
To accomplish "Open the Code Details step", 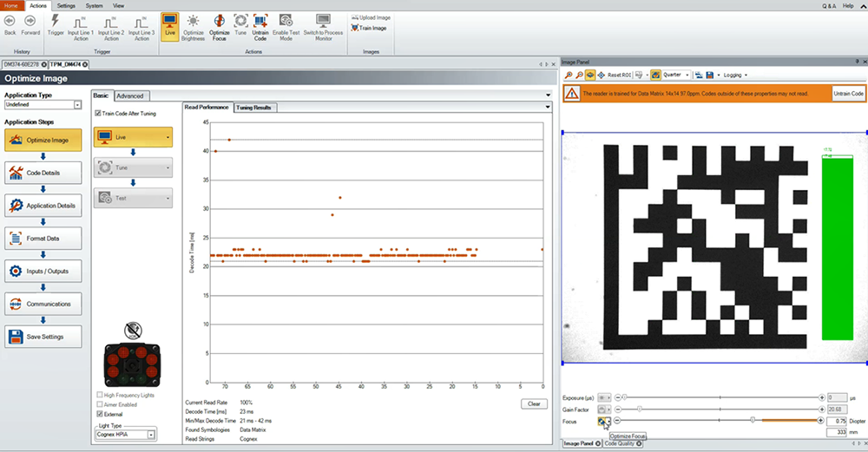I will point(43,173).
